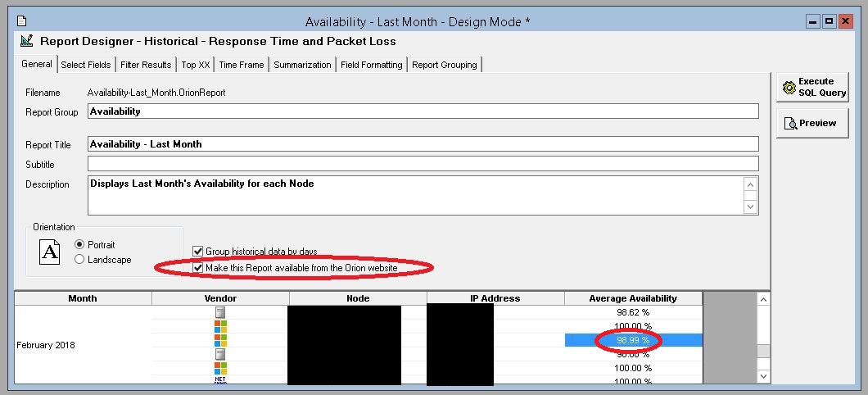This screenshot has height=395, width=868.
Task: Open the Report Grouping tab
Action: 445,65
